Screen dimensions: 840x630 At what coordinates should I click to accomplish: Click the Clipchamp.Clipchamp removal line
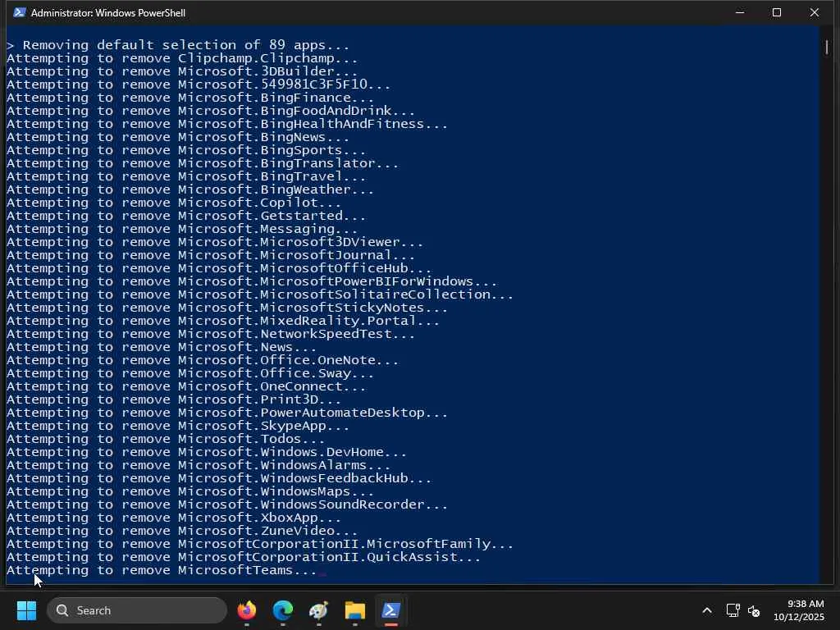click(182, 58)
